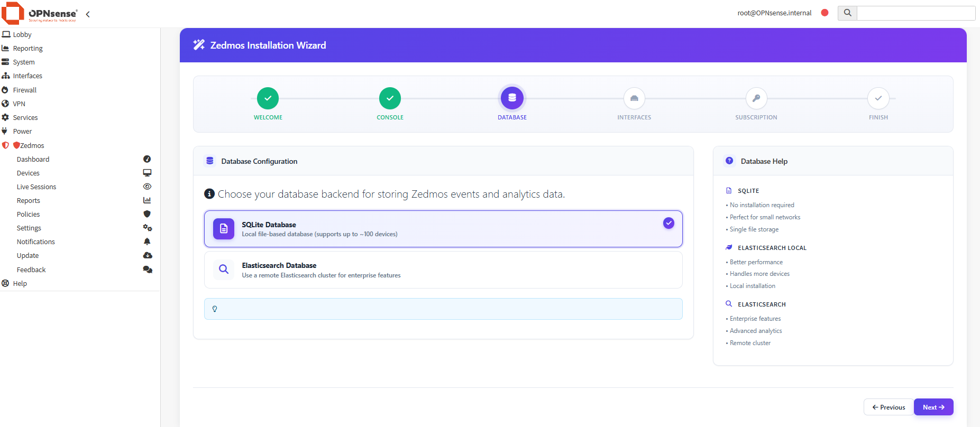Viewport: 980px width, 427px height.
Task: Click the Previous button
Action: 889,407
